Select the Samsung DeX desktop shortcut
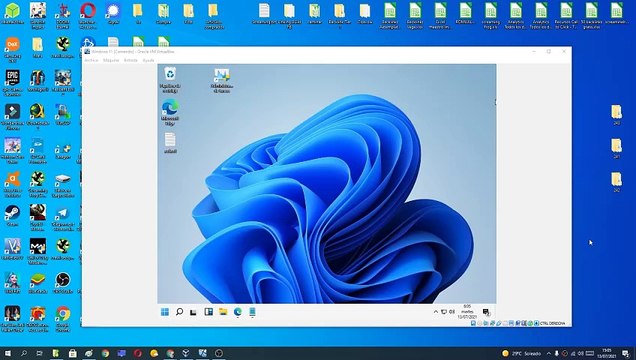The width and height of the screenshot is (636, 360). [x=13, y=49]
